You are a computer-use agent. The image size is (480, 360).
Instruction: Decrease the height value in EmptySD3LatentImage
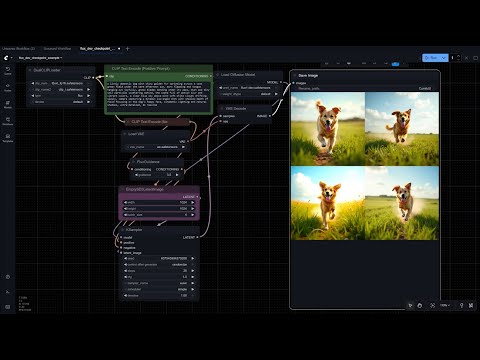click(x=125, y=209)
